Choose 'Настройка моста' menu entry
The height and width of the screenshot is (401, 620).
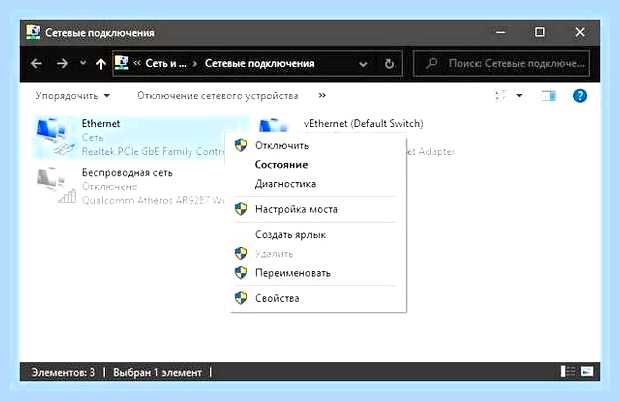[318, 209]
